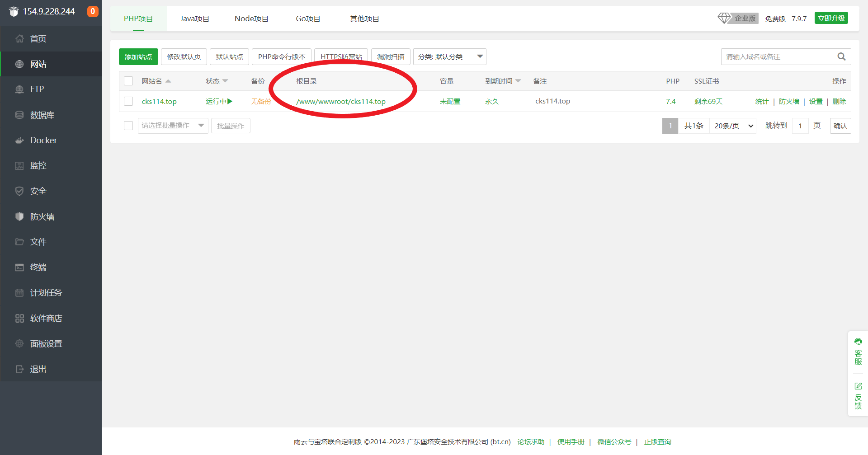868x455 pixels.
Task: Click the FTP globe icon in the sidebar
Action: point(19,89)
